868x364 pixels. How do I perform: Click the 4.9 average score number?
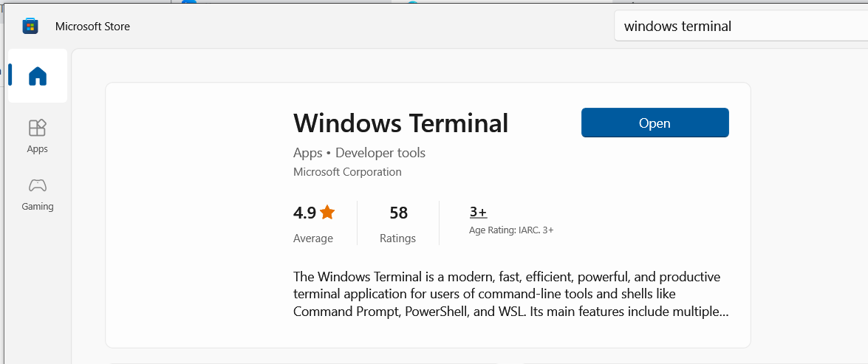[304, 213]
